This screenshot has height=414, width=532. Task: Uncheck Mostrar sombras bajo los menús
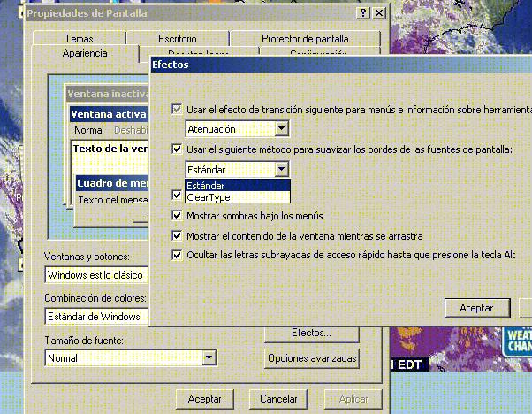point(178,215)
